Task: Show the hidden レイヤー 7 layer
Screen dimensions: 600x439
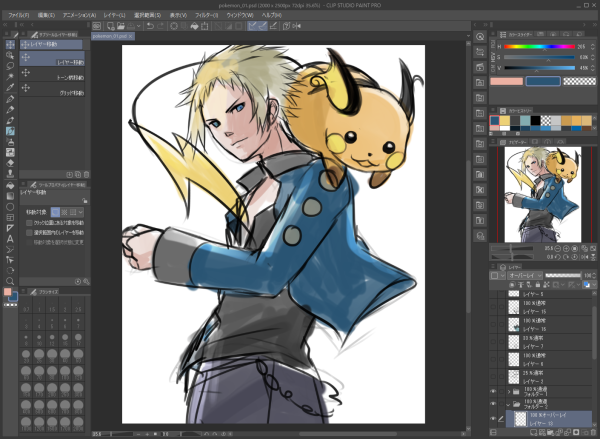Action: tap(493, 342)
